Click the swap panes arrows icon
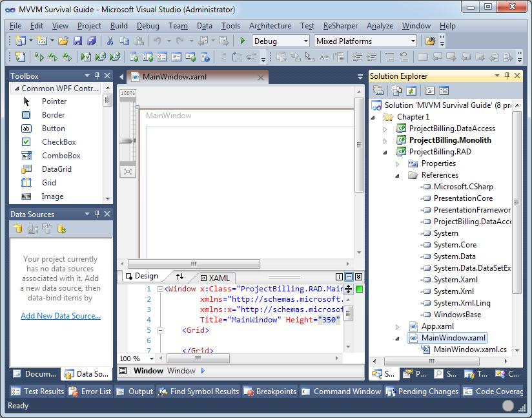Screen dimensions: 532x418 click(180, 277)
